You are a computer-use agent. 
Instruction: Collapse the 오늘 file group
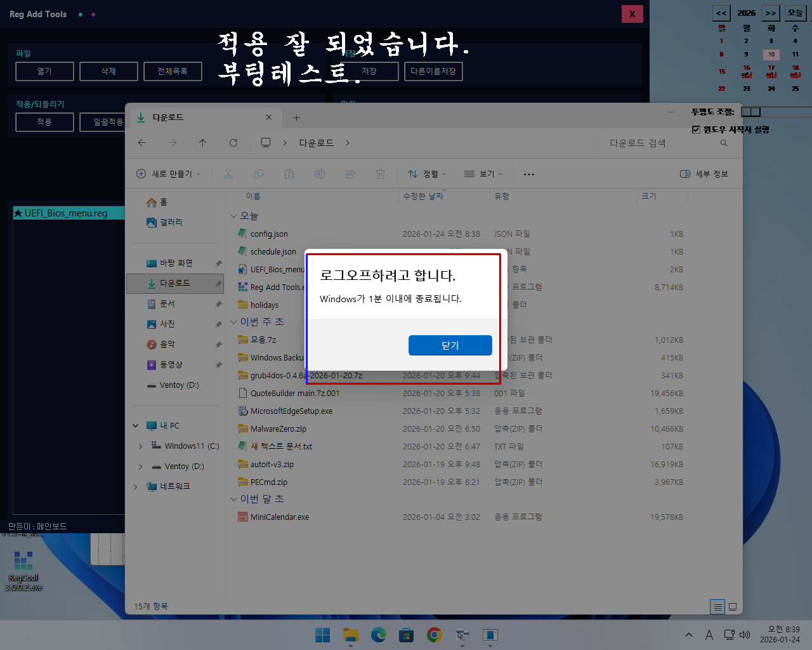coord(233,216)
